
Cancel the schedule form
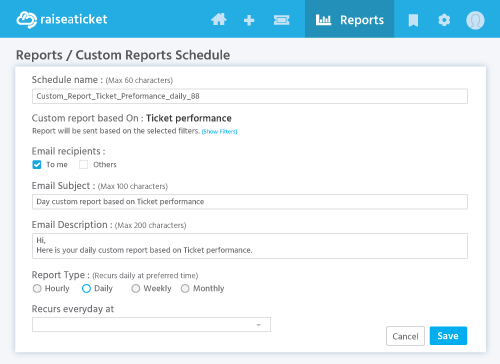405,336
